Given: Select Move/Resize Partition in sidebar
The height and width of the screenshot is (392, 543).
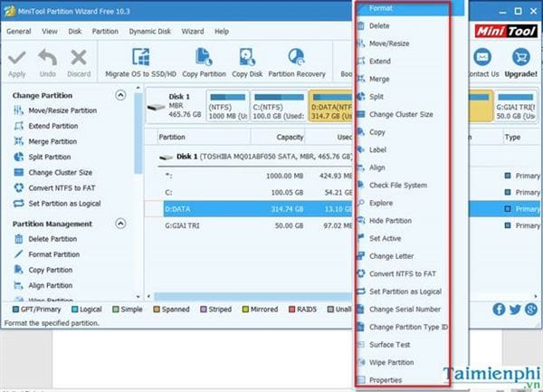Looking at the screenshot, I should [62, 110].
